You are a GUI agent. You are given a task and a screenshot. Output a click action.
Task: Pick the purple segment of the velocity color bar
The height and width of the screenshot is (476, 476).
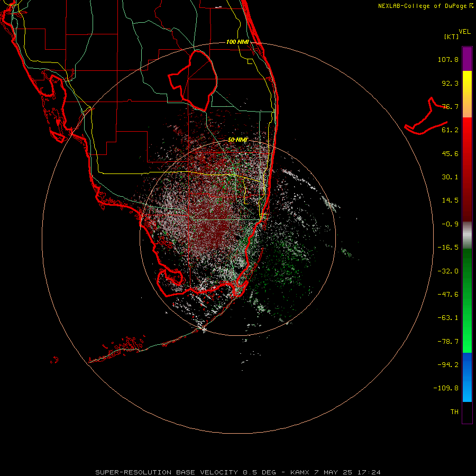467,59
